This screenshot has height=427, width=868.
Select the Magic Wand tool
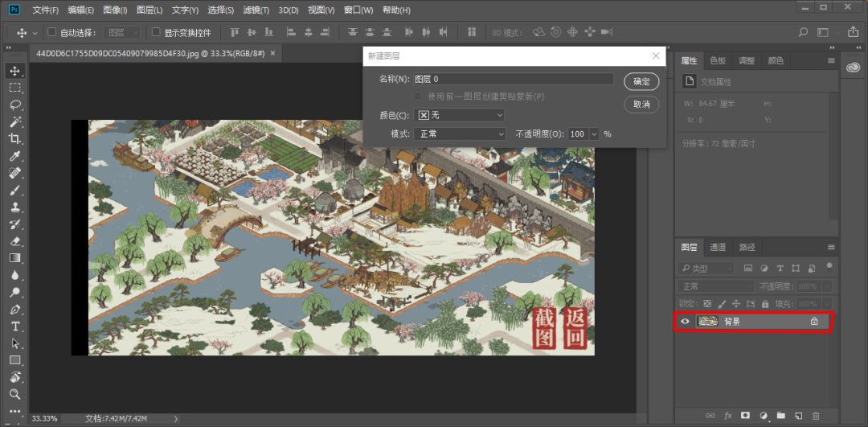tap(15, 122)
